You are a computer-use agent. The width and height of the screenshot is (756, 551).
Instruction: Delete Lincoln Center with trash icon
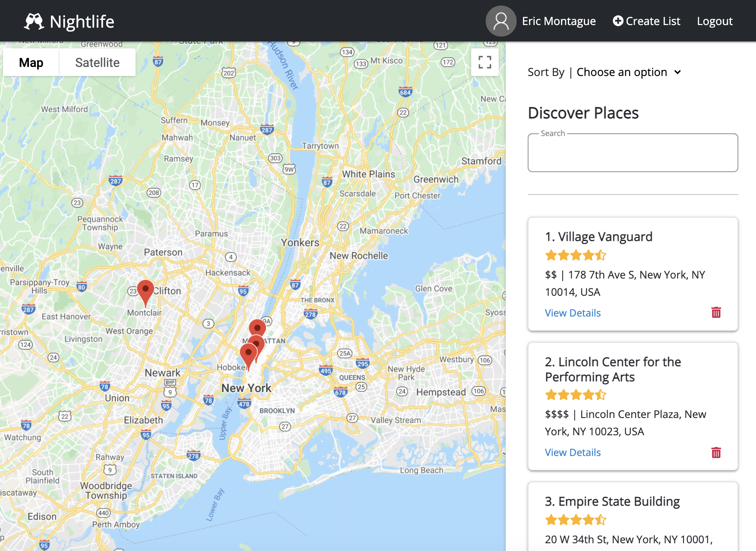716,452
